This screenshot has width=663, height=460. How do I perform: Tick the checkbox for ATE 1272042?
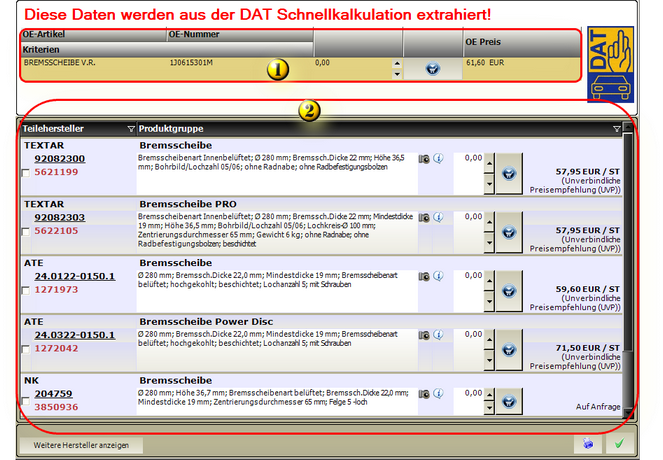pos(26,349)
